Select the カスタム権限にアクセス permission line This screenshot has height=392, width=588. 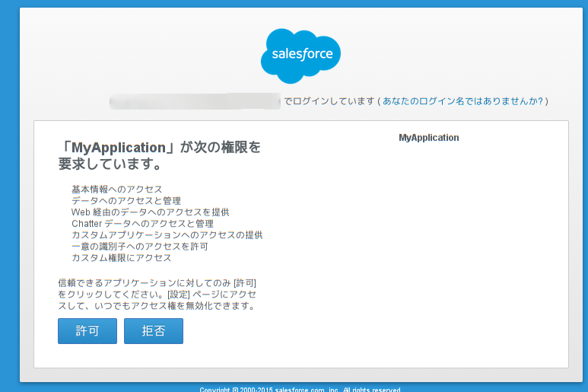click(x=121, y=258)
